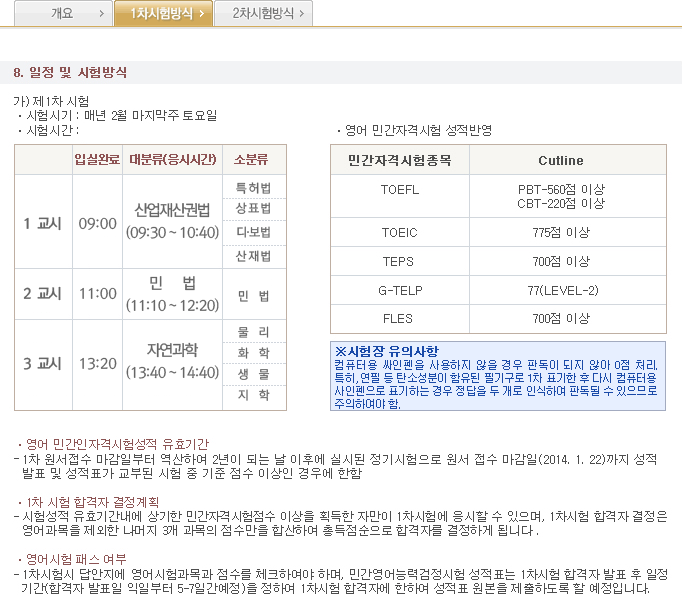Click the arrow on the 1차시험방식 tab
Viewport: 682px width, 599px height.
coord(202,14)
